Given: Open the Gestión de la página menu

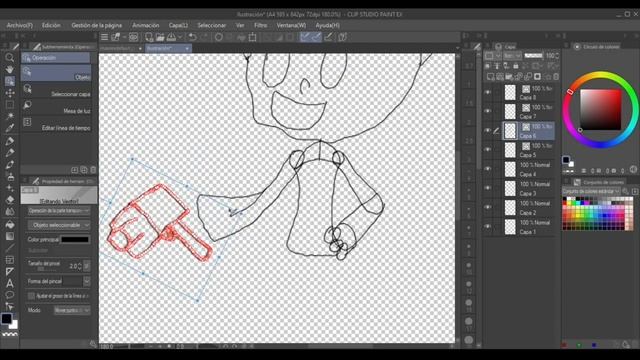Looking at the screenshot, I should point(97,25).
